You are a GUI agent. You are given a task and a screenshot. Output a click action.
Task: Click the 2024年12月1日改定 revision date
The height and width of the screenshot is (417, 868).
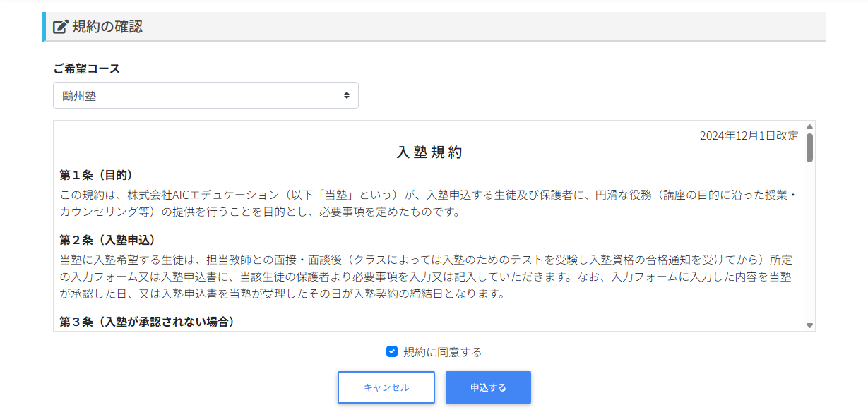749,135
